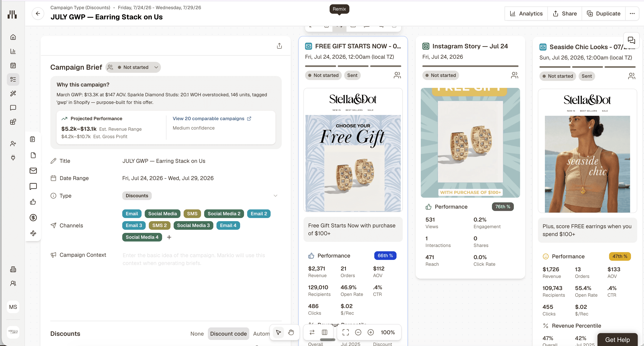Click the export icon above Campaign Brief

(279, 46)
